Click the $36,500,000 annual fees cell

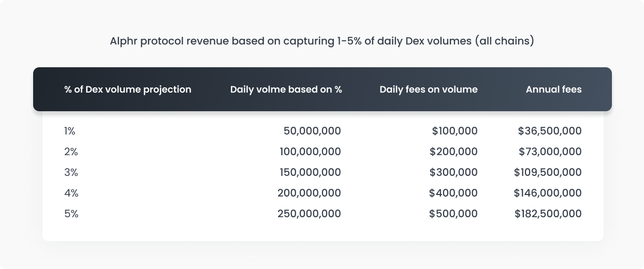[550, 131]
